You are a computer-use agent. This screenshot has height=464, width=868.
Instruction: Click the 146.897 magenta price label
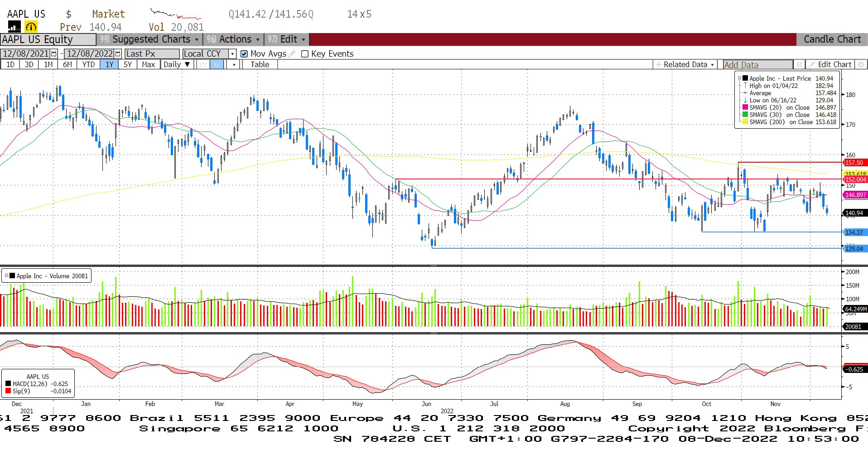tap(855, 195)
